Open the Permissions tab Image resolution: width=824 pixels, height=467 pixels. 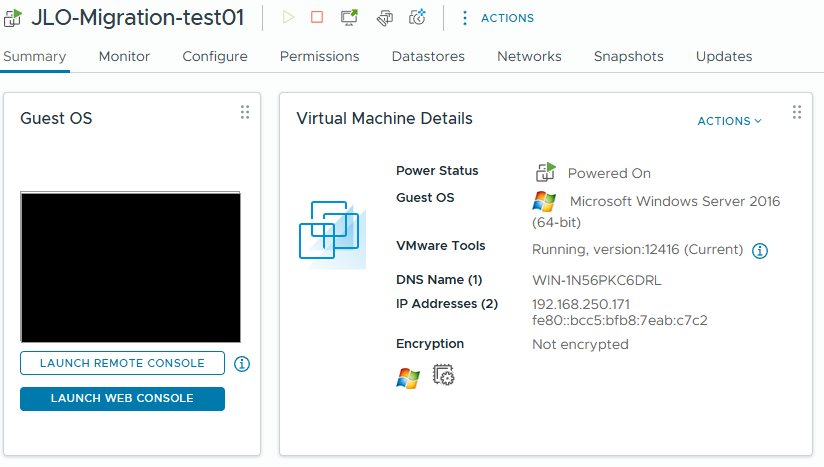[x=320, y=56]
